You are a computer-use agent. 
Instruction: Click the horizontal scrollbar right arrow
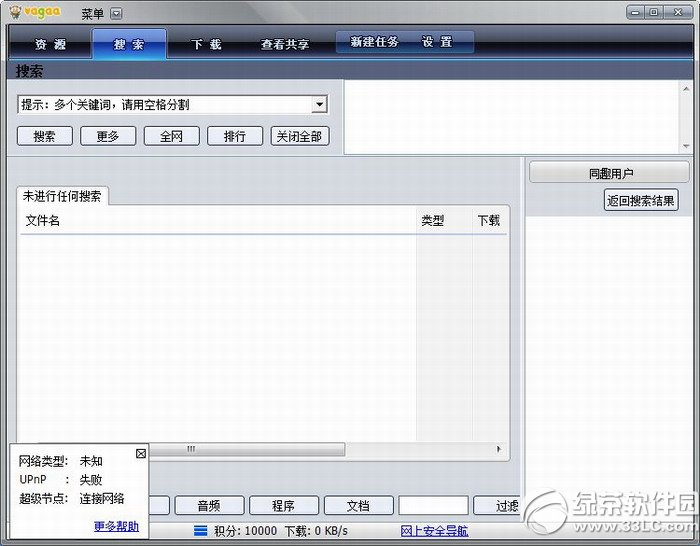(499, 449)
